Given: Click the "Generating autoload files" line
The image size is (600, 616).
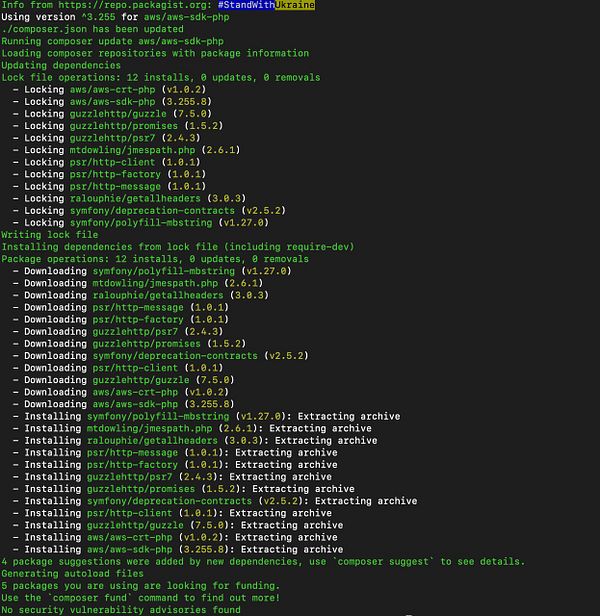Looking at the screenshot, I should pos(72,574).
